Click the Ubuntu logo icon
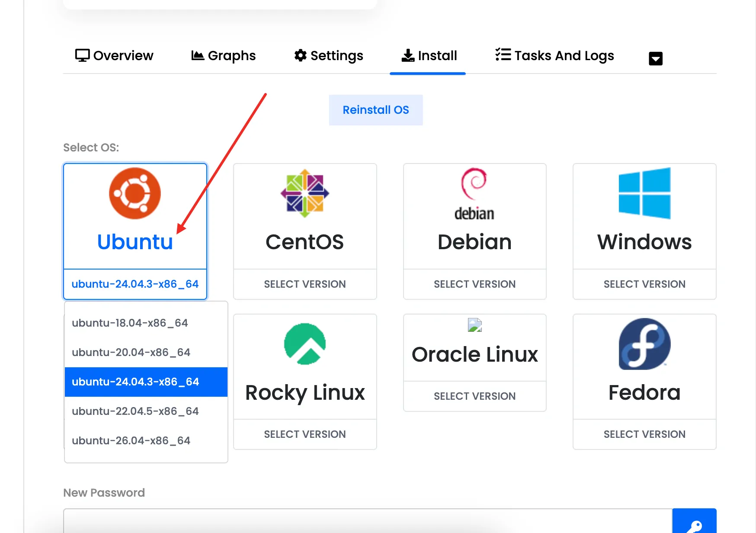 click(135, 193)
